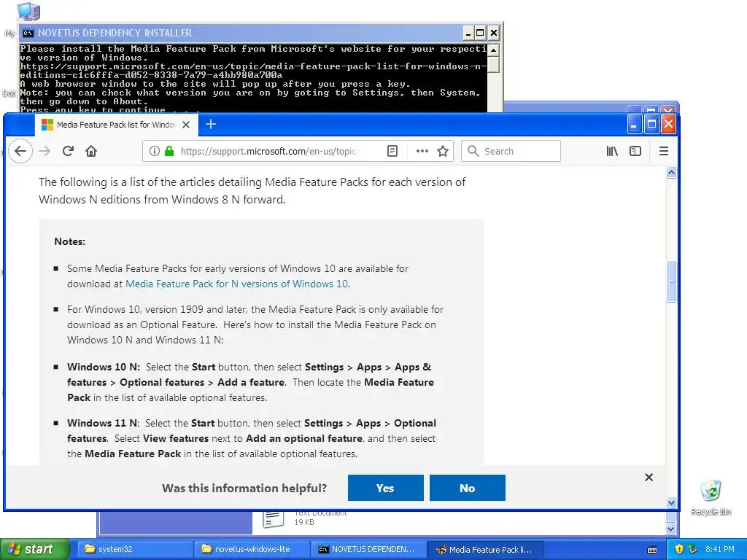Switch to NOVETUS DEPENDEN... taskbar button
Image resolution: width=747 pixels, height=560 pixels.
(368, 549)
